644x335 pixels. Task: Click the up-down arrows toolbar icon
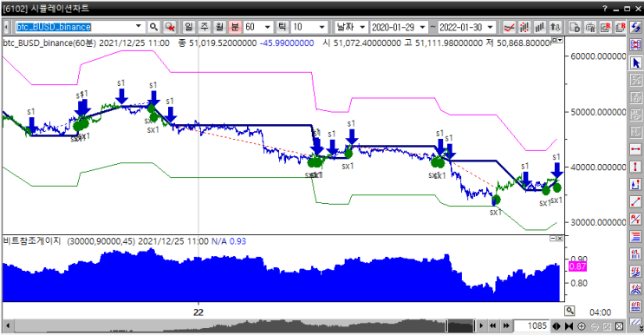[555, 28]
